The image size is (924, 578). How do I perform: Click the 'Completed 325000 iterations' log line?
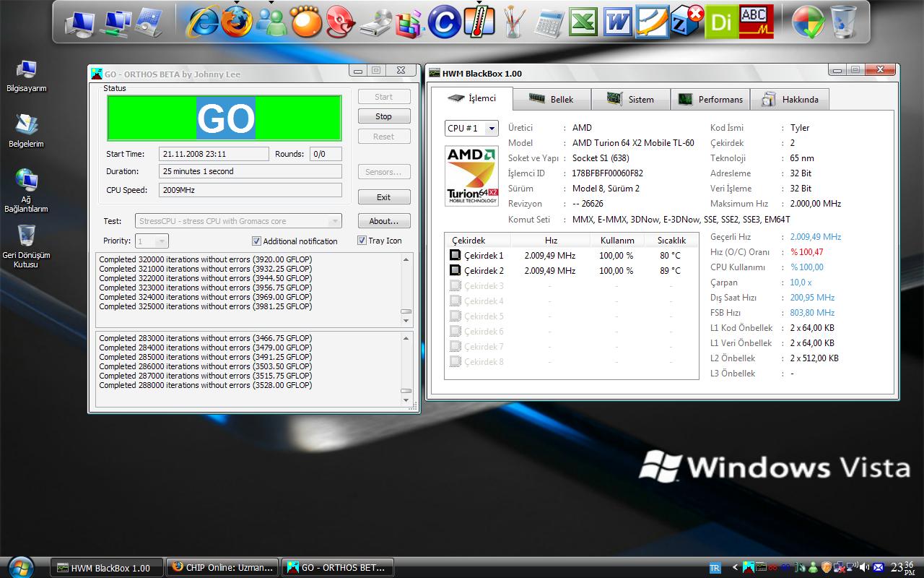[x=206, y=306]
